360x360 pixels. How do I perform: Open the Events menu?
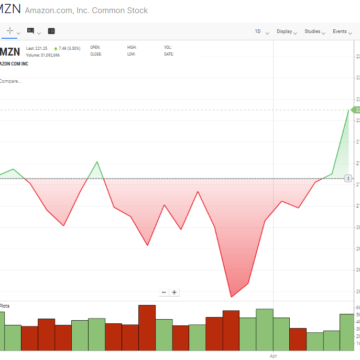point(342,32)
